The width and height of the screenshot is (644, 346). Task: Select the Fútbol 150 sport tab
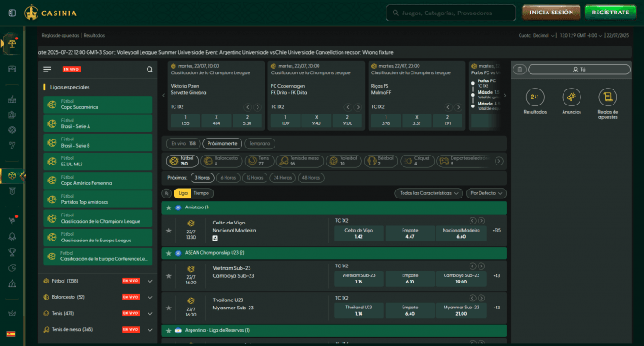pyautogui.click(x=182, y=161)
